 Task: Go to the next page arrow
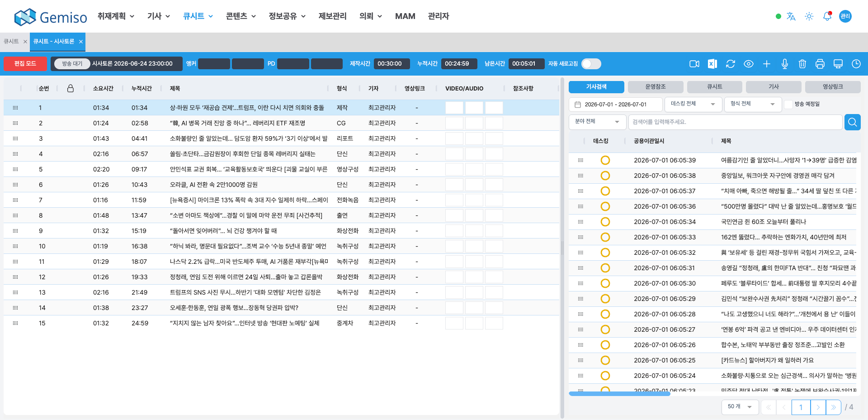coord(818,407)
